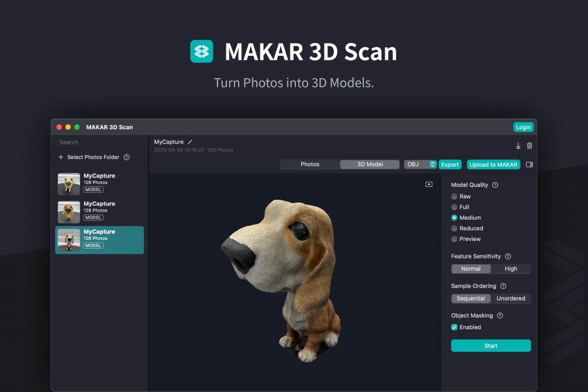
Task: Set Feature Sensitivity to High
Action: click(511, 269)
